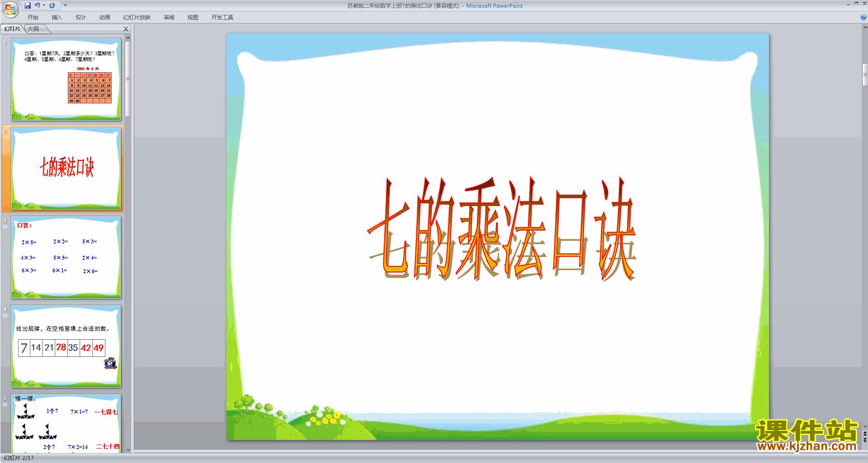Open the 开始 ribbon tab
Screen dimensions: 868x463
(33, 18)
